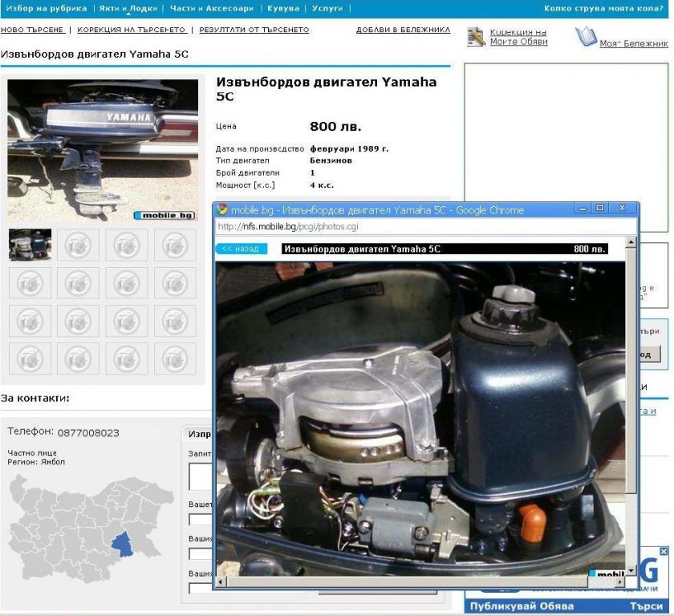The image size is (674, 616).
Task: Click the Chrome logo in popup title bar
Action: coord(223,209)
